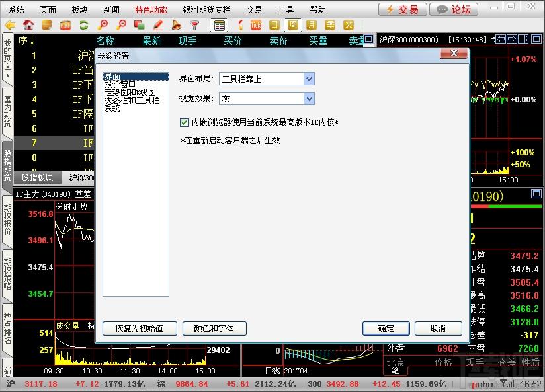Click the 分时走势 chart label
This screenshot has height=392, width=545.
[x=71, y=207]
